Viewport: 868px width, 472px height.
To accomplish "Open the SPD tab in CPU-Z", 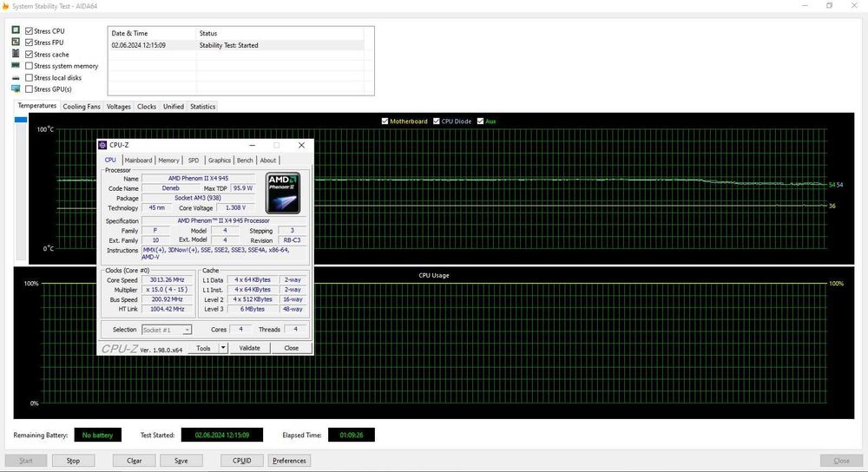I will 194,161.
